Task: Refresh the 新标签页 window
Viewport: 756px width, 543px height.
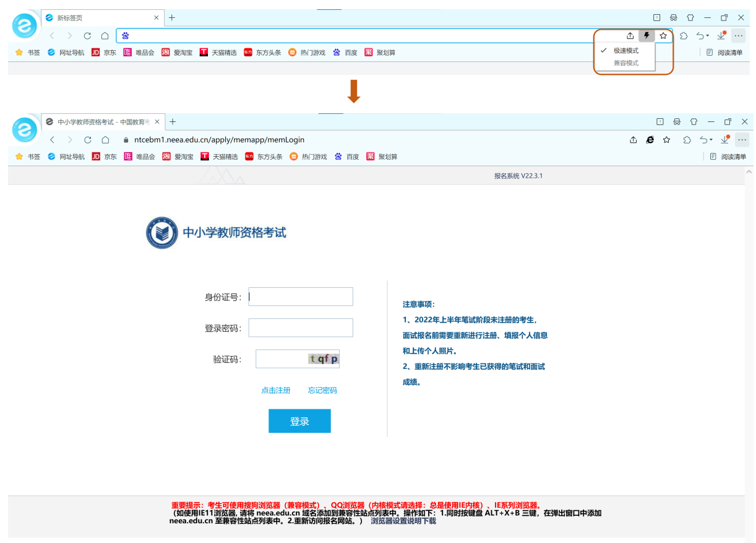Action: (87, 36)
